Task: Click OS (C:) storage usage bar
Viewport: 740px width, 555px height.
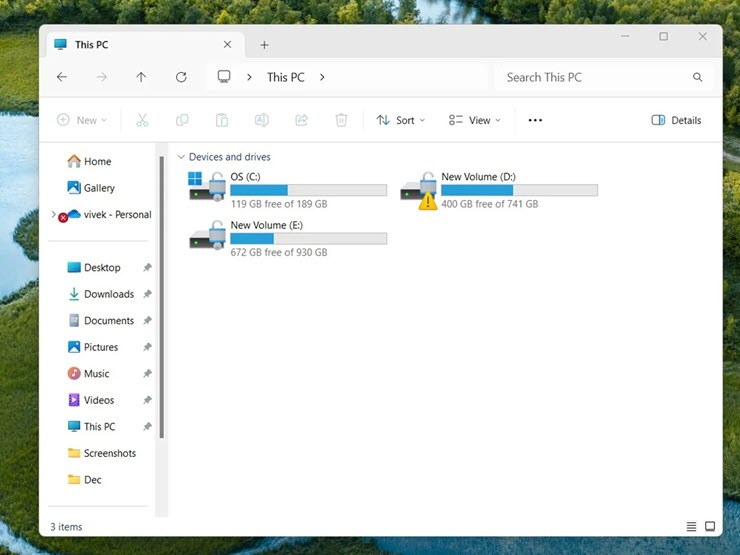Action: (309, 190)
